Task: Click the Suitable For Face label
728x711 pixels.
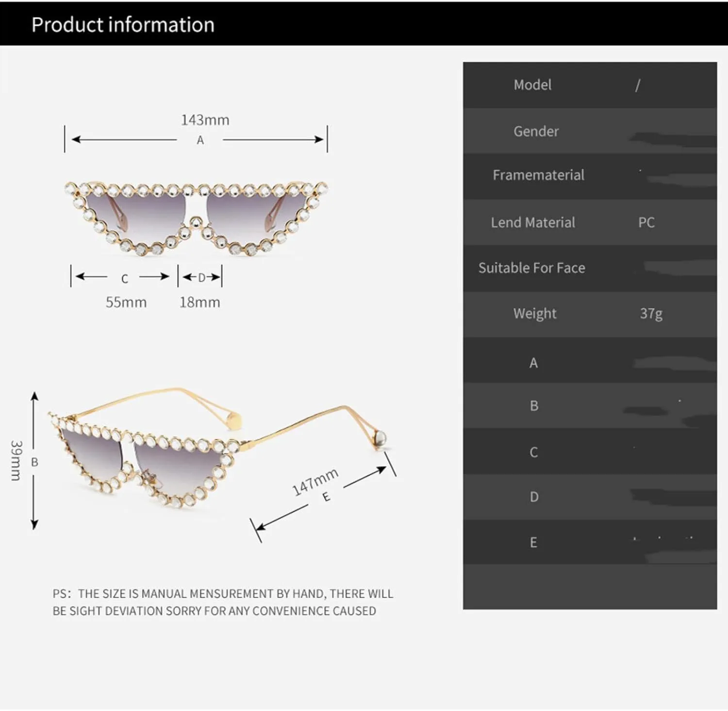Action: [531, 268]
